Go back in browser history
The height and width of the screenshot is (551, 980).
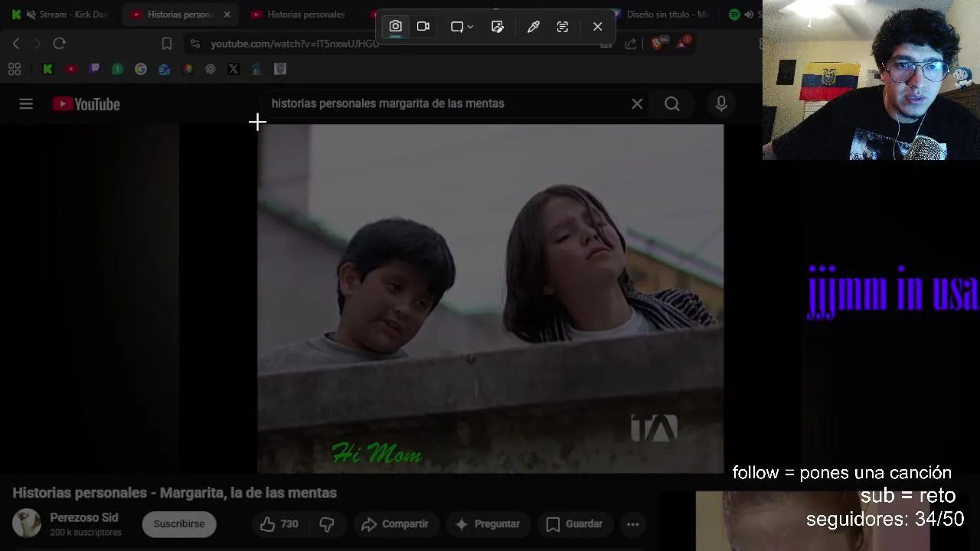click(x=16, y=44)
